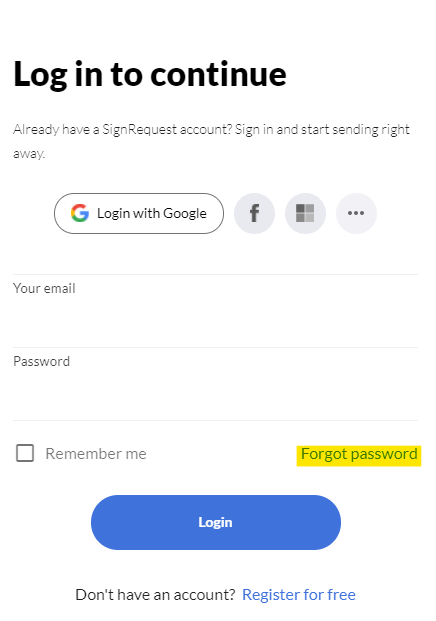Click the Login with Google button
The height and width of the screenshot is (621, 436).
click(139, 213)
